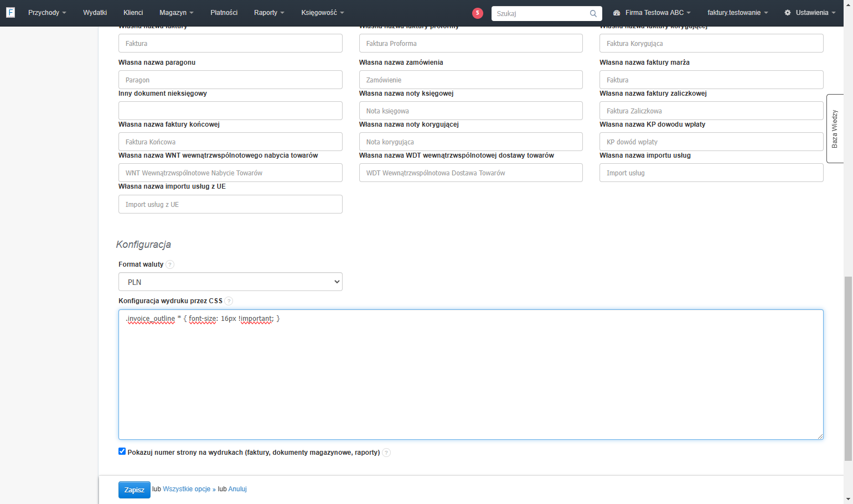
Task: Click the help icon next to Format waluty
Action: [x=170, y=264]
